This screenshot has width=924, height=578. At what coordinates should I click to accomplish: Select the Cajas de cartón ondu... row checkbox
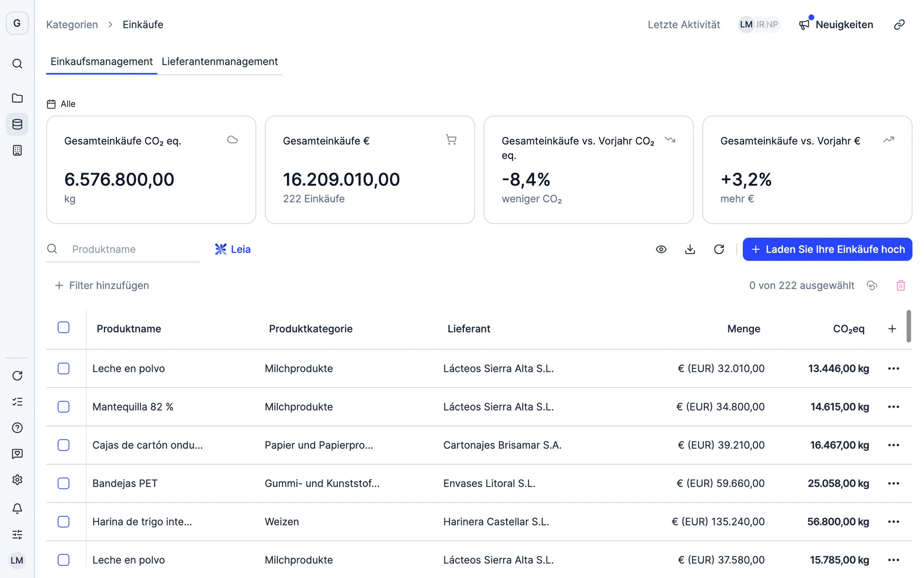[x=64, y=445]
